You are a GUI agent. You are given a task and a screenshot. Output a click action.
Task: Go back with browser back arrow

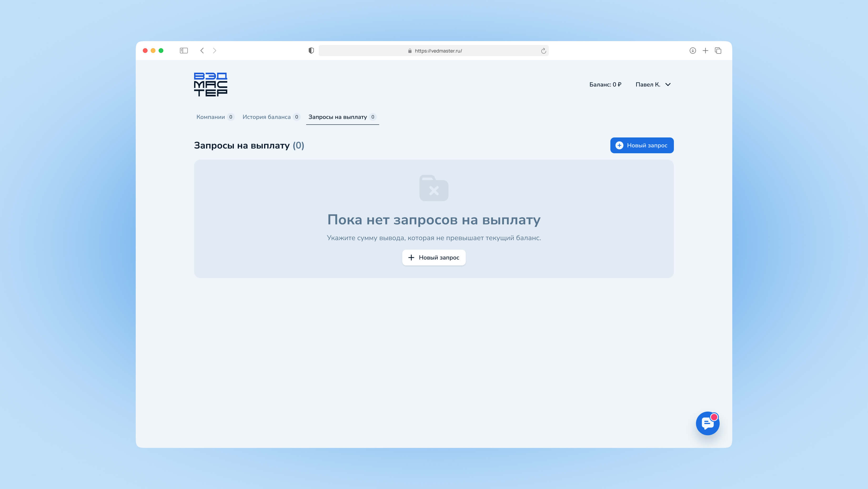coord(202,51)
